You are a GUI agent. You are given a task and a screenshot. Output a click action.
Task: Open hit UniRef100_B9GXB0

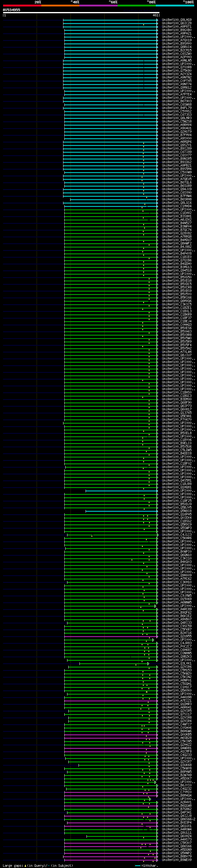click(177, 30)
